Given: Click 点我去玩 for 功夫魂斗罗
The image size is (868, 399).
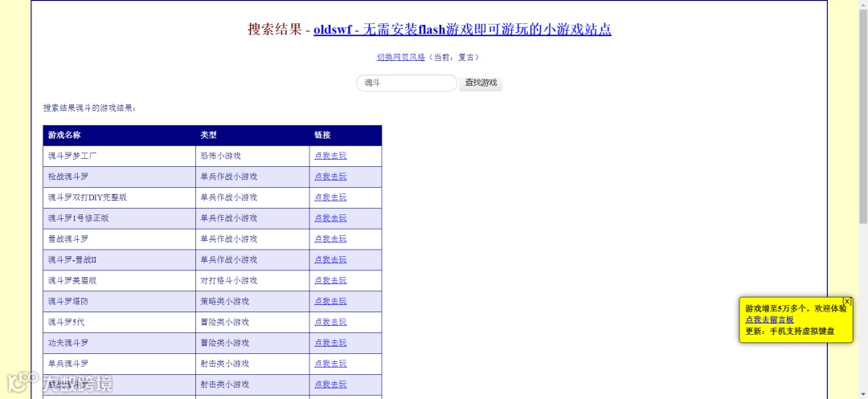Looking at the screenshot, I should (x=330, y=343).
